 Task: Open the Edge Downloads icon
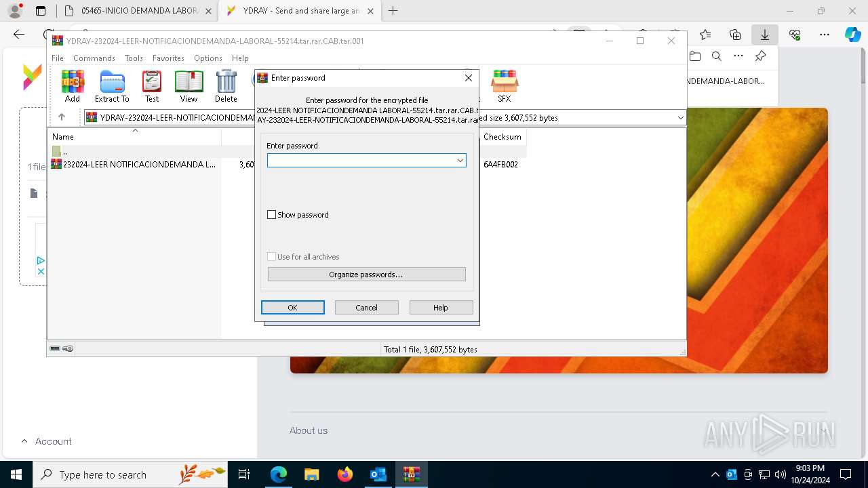pos(765,35)
